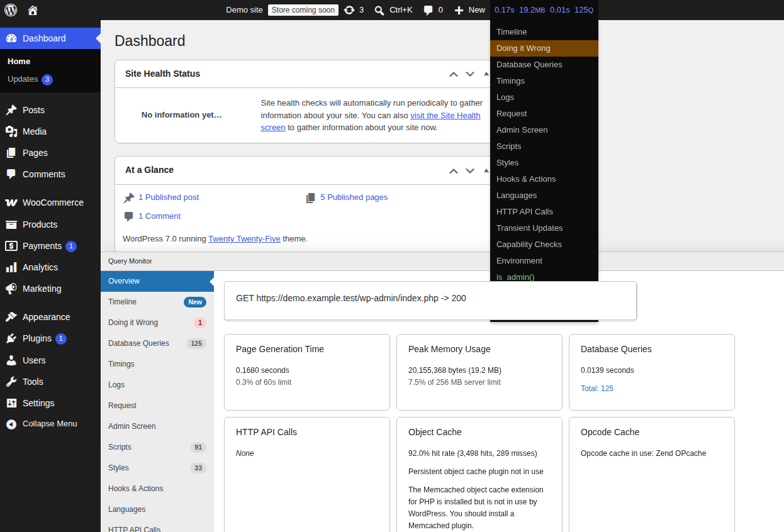Open the Users person icon
The image size is (784, 532).
click(x=11, y=360)
